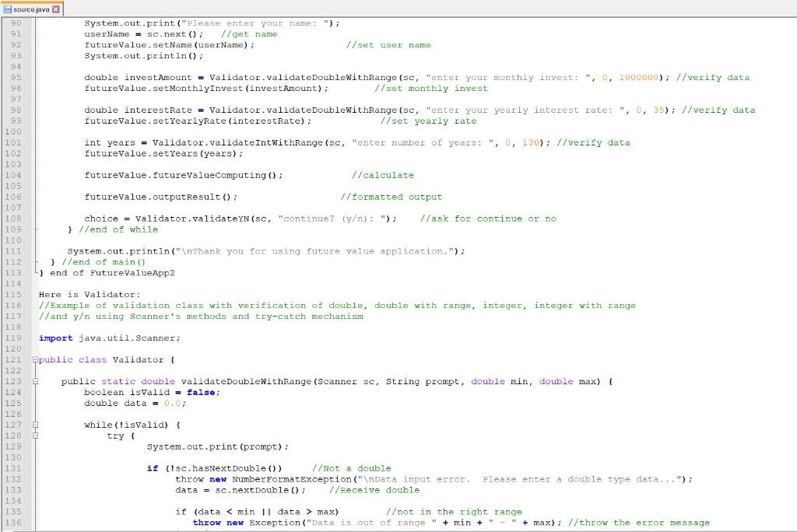Click the //calculate comment
The width and height of the screenshot is (797, 532).
pos(381,174)
